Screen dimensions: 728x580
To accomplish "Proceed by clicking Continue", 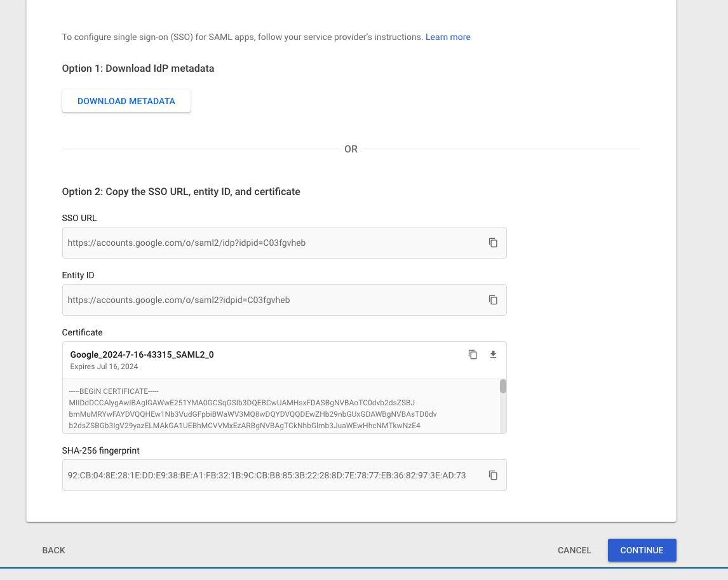I will 642,550.
